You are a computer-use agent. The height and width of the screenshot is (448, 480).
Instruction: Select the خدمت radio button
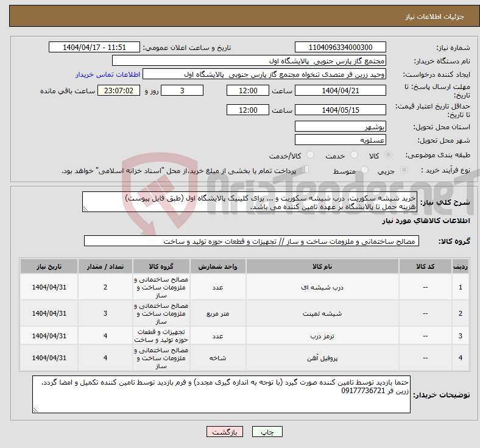coord(354,155)
